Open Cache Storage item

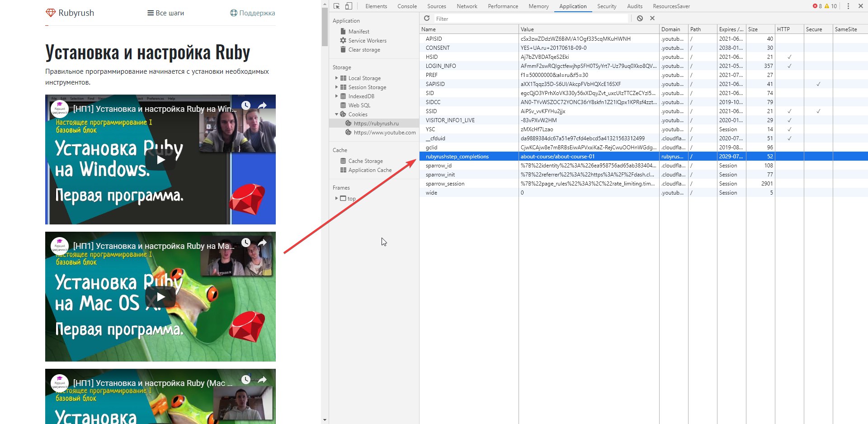click(365, 161)
